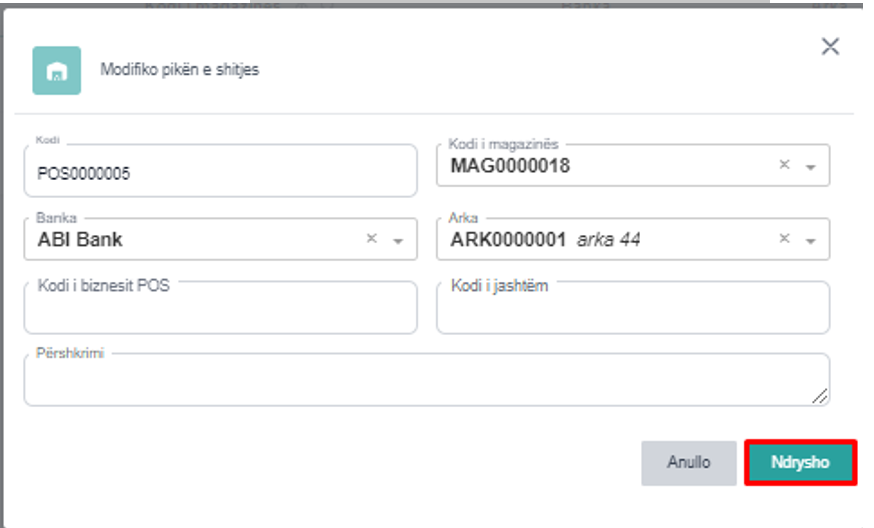The width and height of the screenshot is (874, 528).
Task: Expand the Arka dropdown arrow
Action: (811, 241)
